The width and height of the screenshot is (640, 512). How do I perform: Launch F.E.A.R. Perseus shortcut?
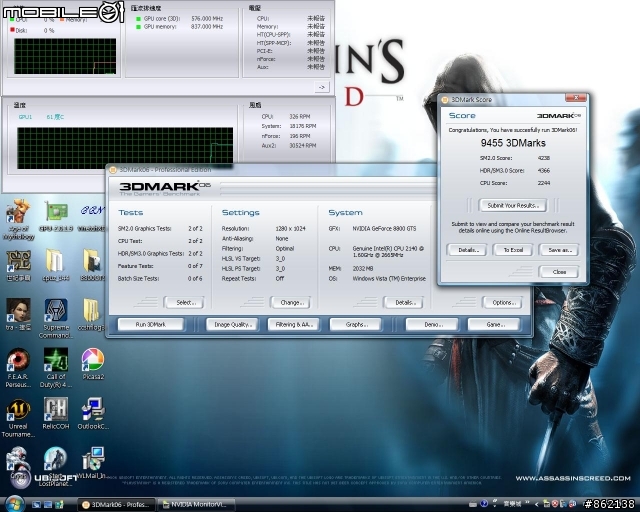tap(18, 367)
